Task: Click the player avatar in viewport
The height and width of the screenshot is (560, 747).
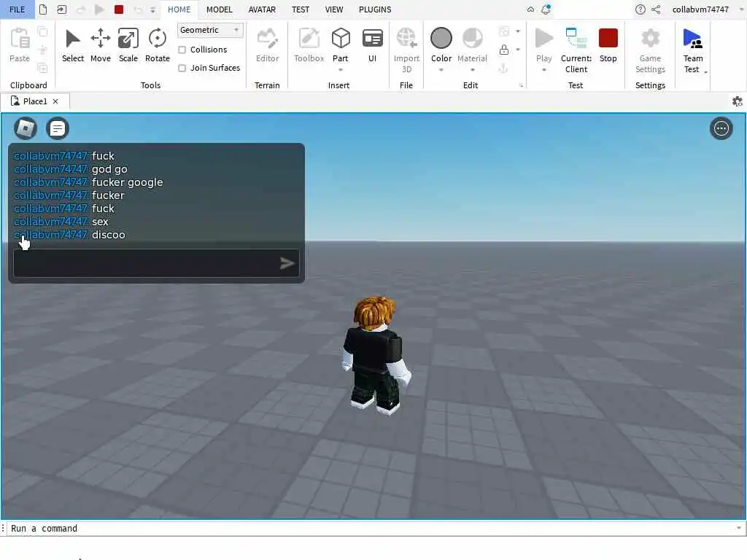Action: (x=376, y=355)
